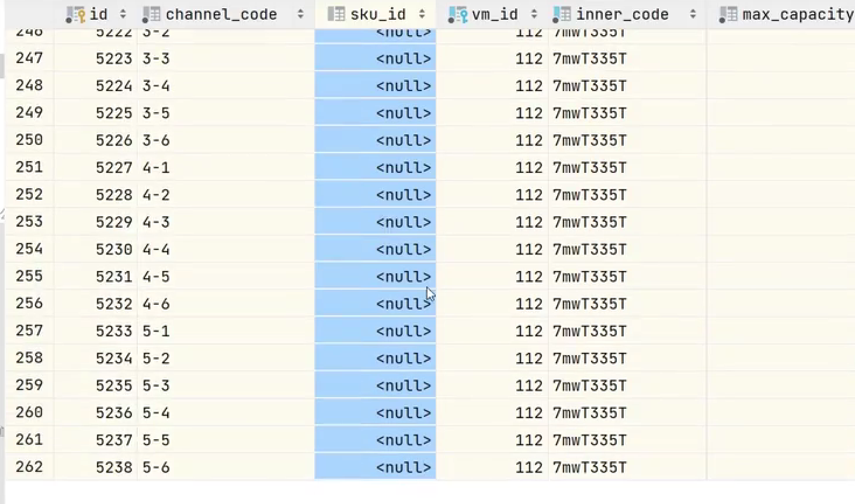Click the sku_id column table icon
855x504 pixels.
[336, 14]
